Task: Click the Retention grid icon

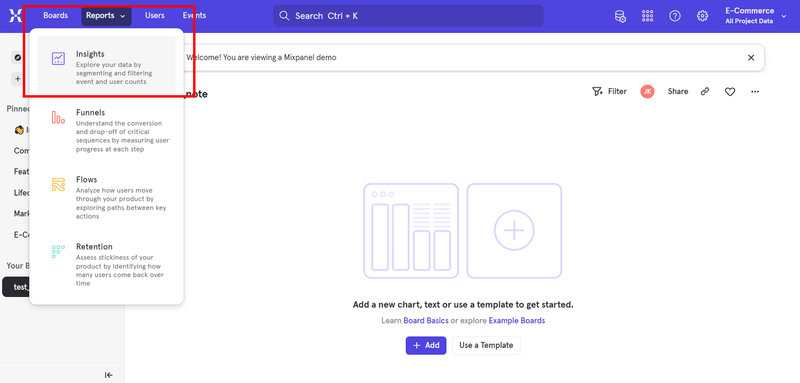Action: tap(58, 251)
